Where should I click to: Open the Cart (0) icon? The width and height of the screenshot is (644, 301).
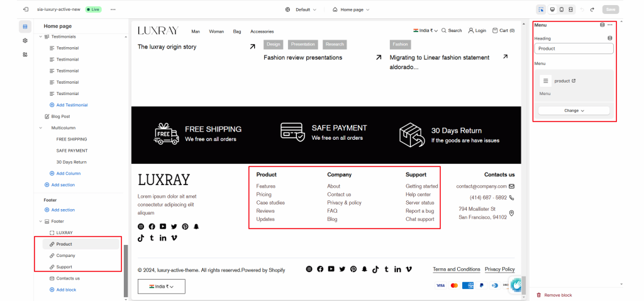pos(495,30)
